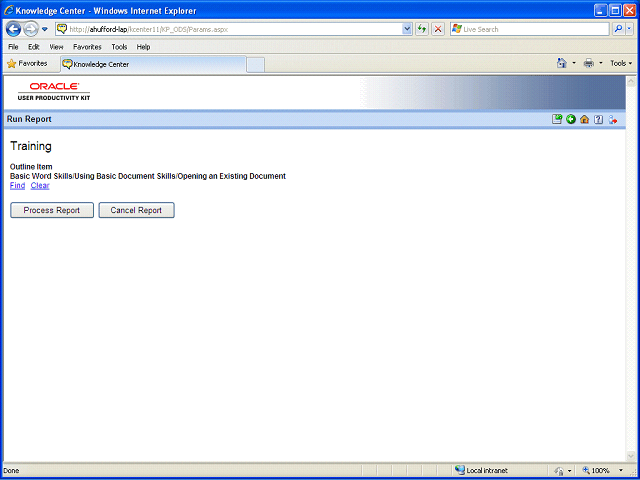
Task: Go to Knowledge Center home via house icon
Action: [x=584, y=119]
